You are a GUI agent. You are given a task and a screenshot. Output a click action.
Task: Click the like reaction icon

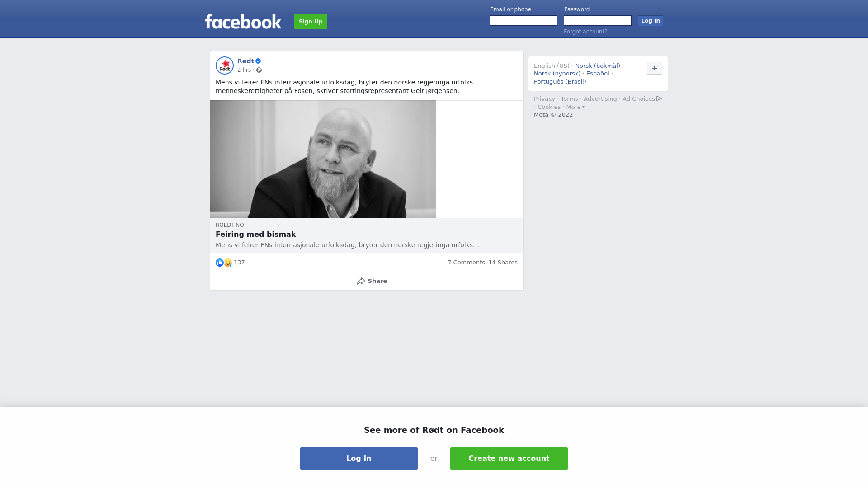[x=220, y=263]
